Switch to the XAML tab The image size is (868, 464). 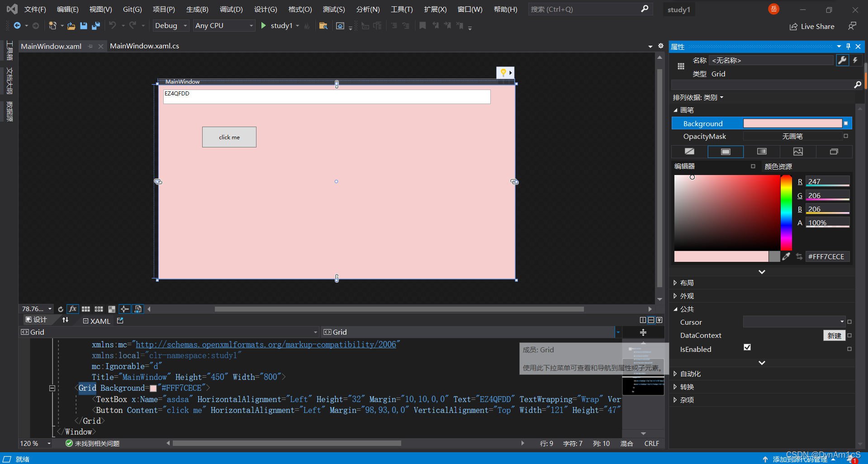pos(97,321)
